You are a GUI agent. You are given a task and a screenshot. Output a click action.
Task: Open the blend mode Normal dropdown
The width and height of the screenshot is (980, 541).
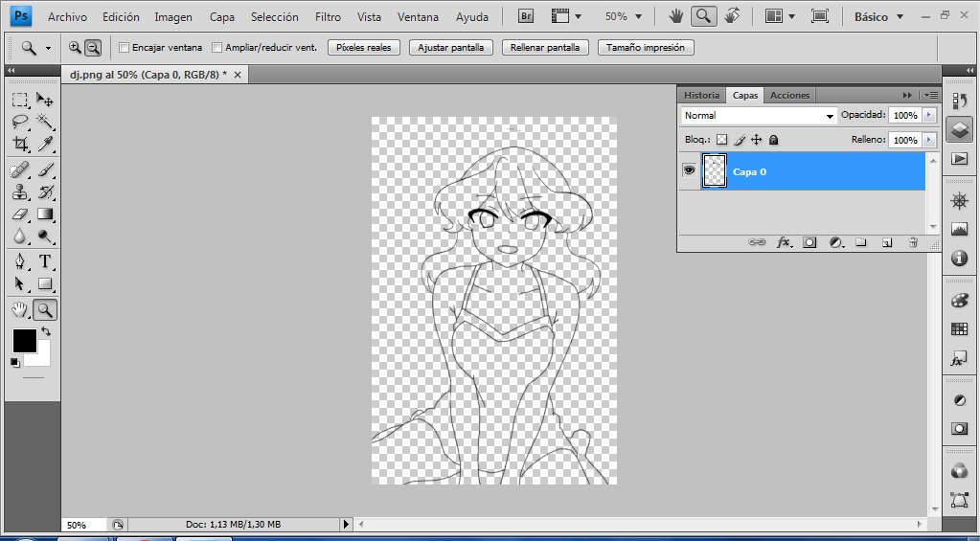tap(759, 116)
